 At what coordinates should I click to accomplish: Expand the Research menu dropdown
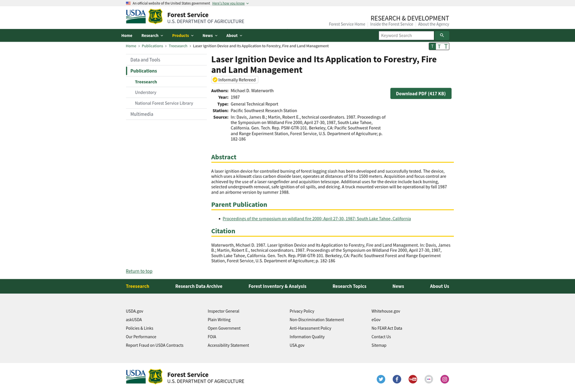152,36
